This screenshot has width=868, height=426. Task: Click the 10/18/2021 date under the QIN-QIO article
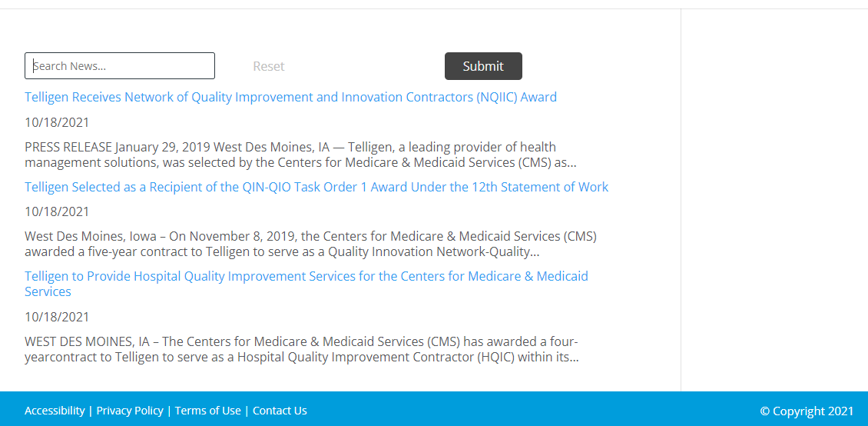[57, 211]
